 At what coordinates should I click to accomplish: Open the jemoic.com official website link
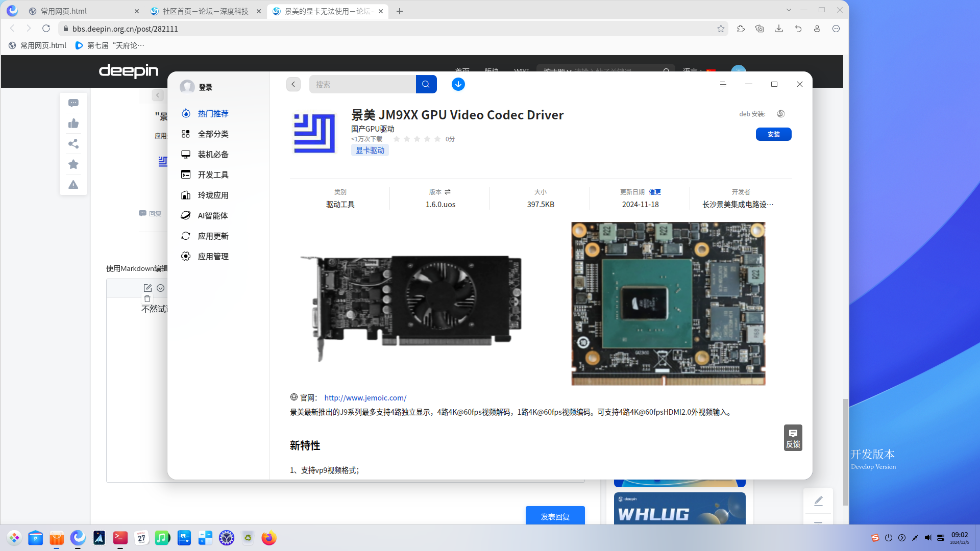365,398
